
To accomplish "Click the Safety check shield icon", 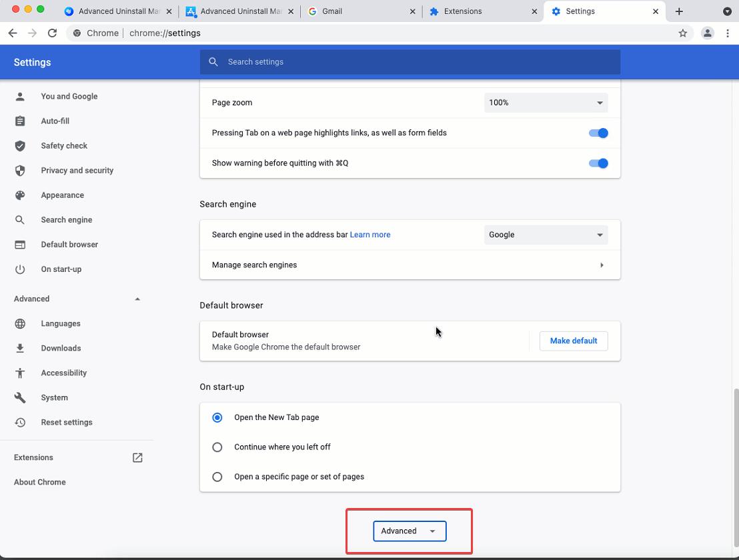I will coord(20,146).
